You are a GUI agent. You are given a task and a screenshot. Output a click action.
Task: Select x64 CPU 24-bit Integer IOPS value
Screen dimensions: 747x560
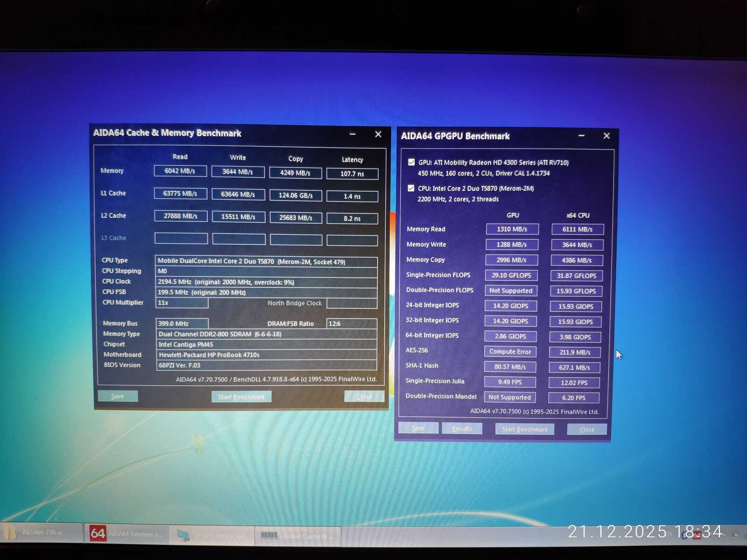[576, 307]
